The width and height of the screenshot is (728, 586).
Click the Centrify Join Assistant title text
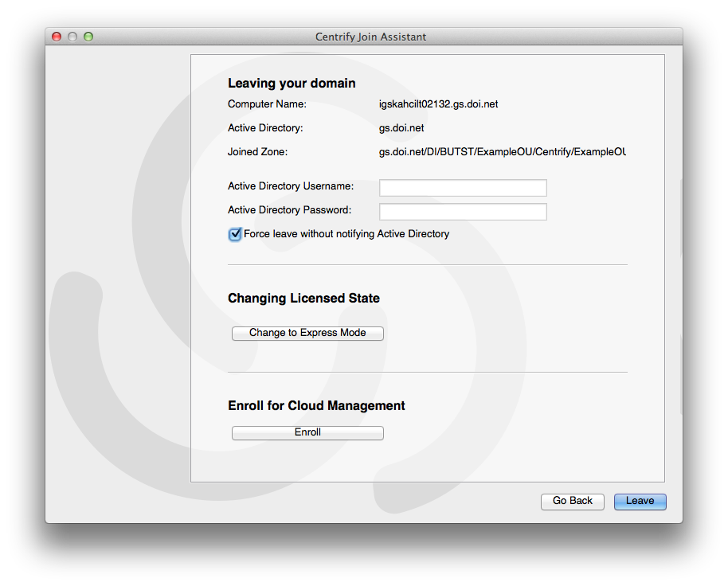pyautogui.click(x=370, y=37)
